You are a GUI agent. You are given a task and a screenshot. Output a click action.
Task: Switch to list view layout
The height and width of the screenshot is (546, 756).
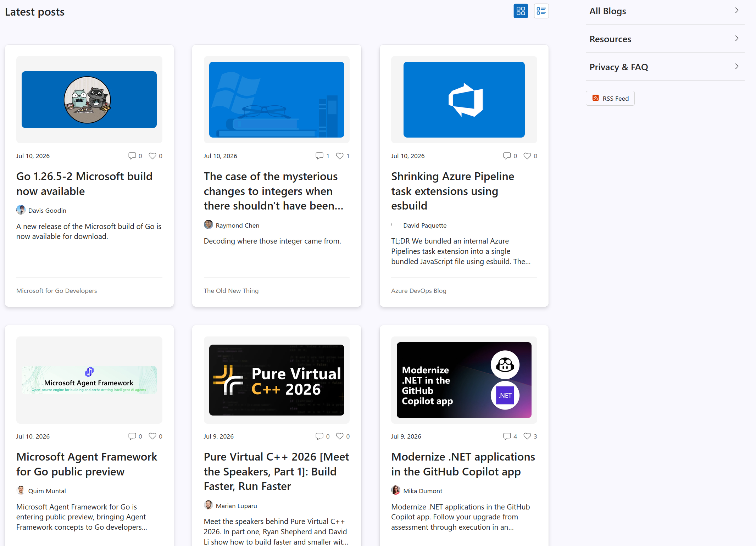(x=541, y=11)
